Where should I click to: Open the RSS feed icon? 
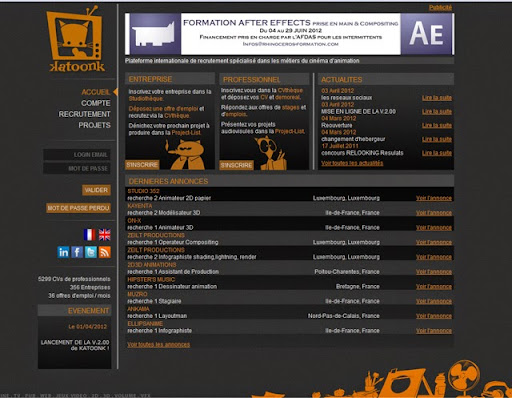(x=104, y=252)
